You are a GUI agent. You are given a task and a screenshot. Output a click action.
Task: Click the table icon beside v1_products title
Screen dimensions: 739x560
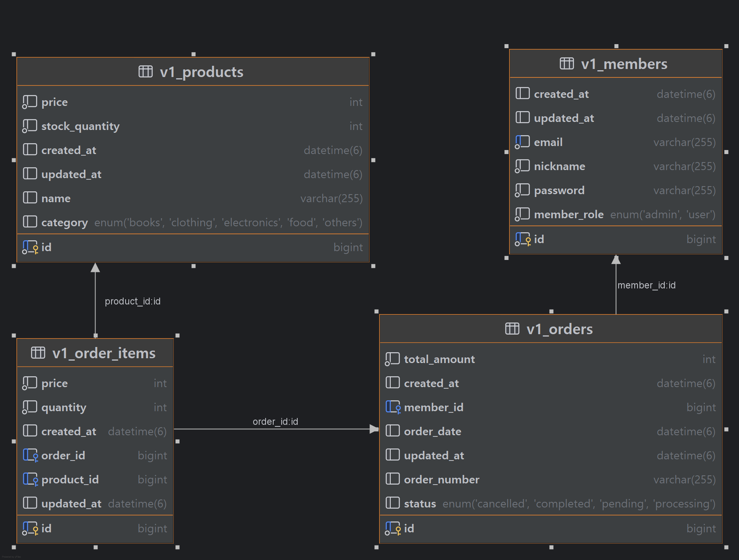[146, 72]
